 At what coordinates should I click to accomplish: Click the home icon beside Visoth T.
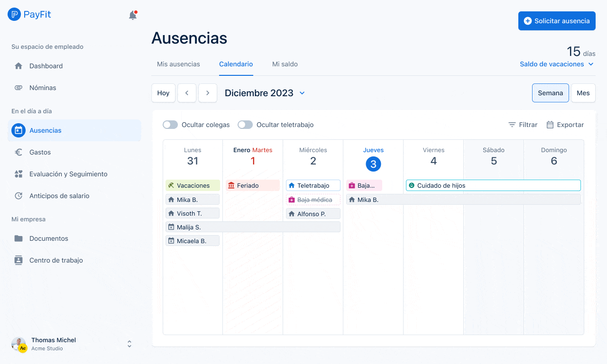[x=171, y=213]
